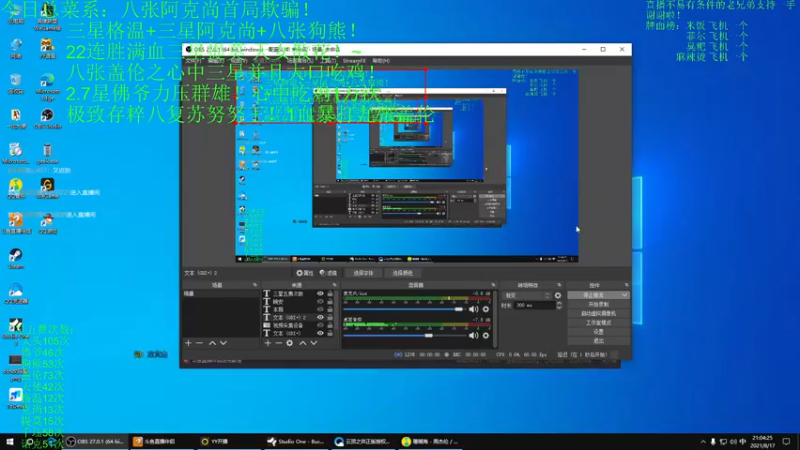Screen dimensions: 800x450
Task: Click the select font button
Action: [363, 273]
